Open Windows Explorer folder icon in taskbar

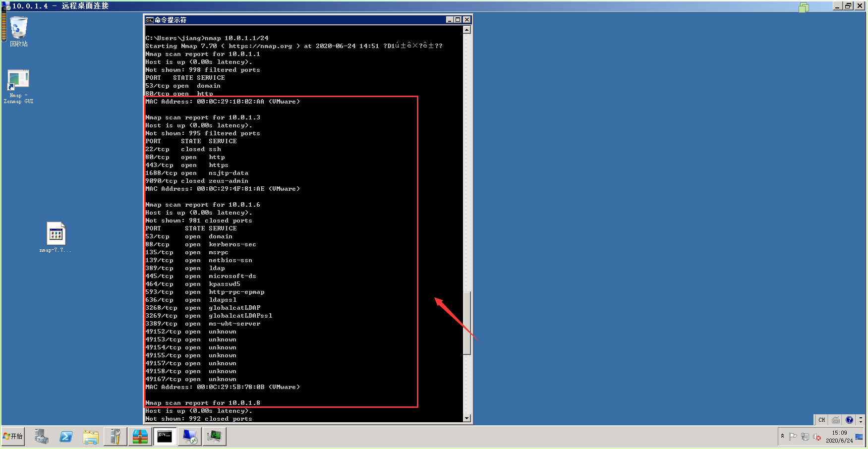tap(91, 437)
